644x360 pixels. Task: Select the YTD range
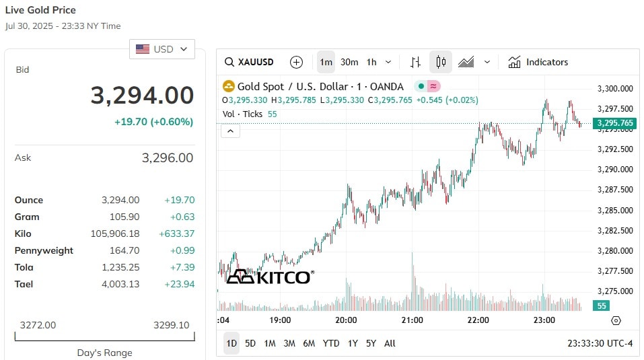[331, 343]
